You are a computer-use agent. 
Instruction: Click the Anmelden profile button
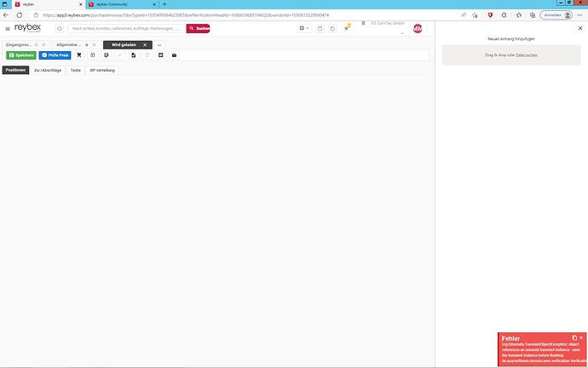(x=556, y=15)
